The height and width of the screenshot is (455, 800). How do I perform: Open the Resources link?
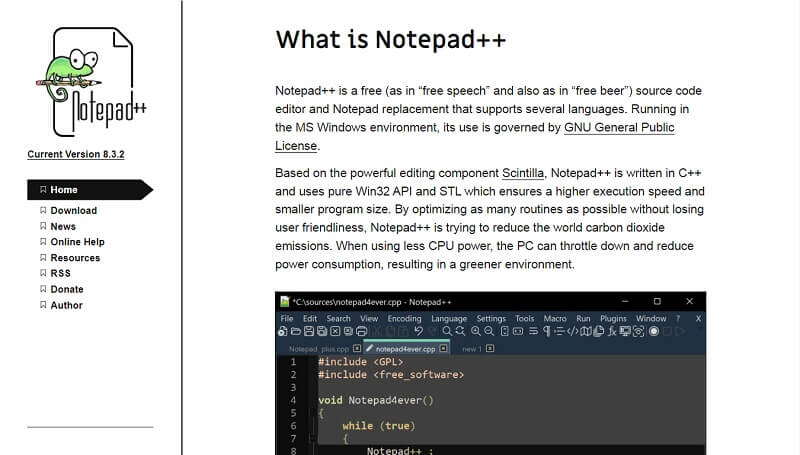[75, 258]
